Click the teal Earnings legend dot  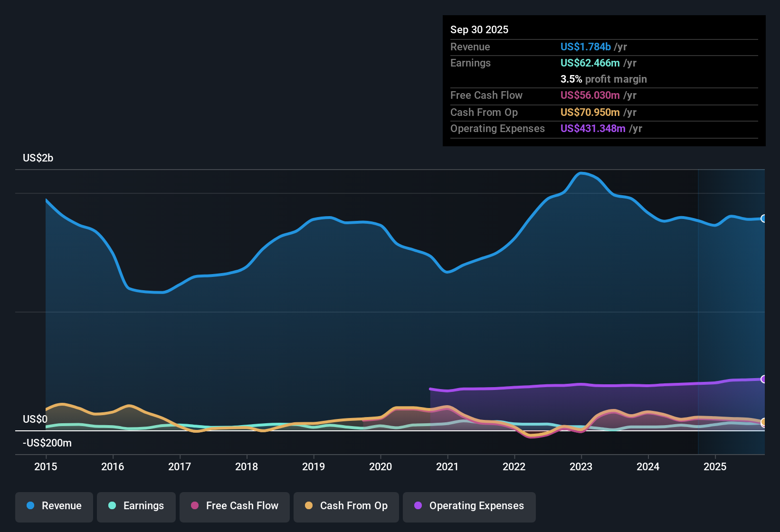[112, 506]
